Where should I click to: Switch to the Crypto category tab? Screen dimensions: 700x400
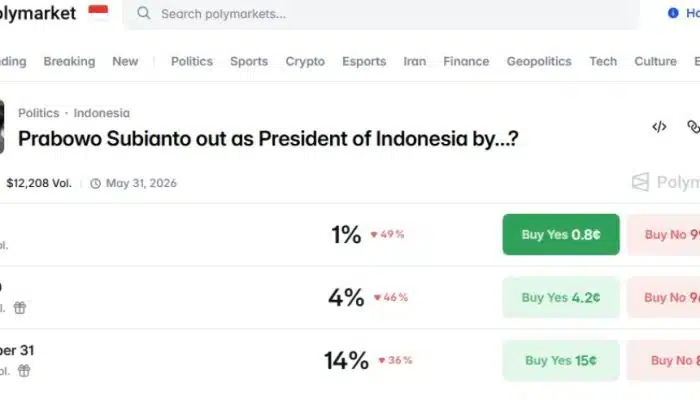pos(305,61)
